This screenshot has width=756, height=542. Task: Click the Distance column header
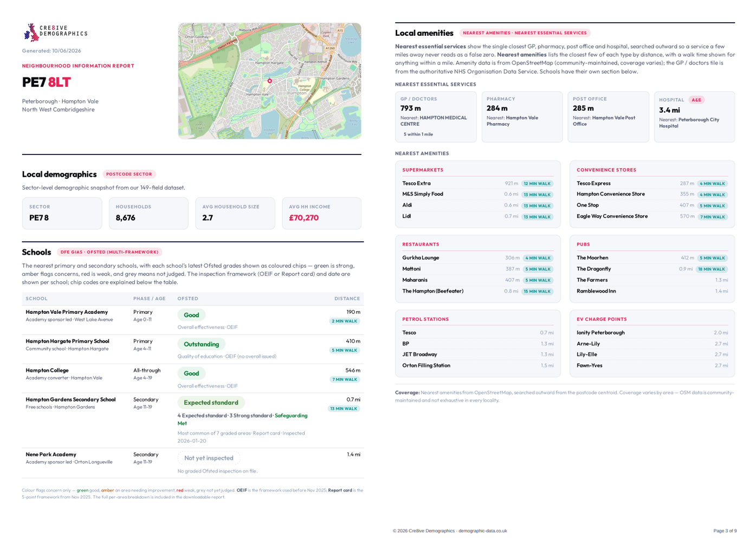tap(347, 299)
